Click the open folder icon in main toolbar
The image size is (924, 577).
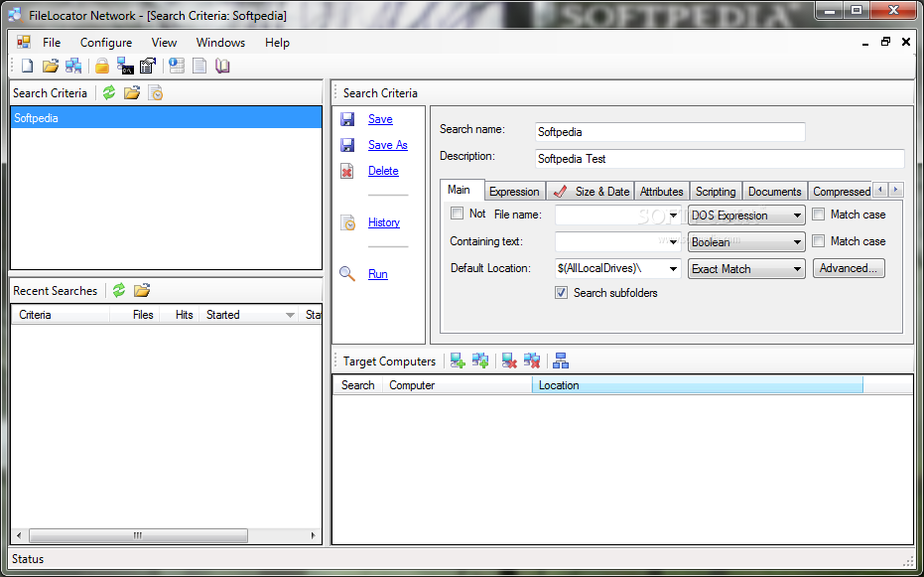pos(51,66)
